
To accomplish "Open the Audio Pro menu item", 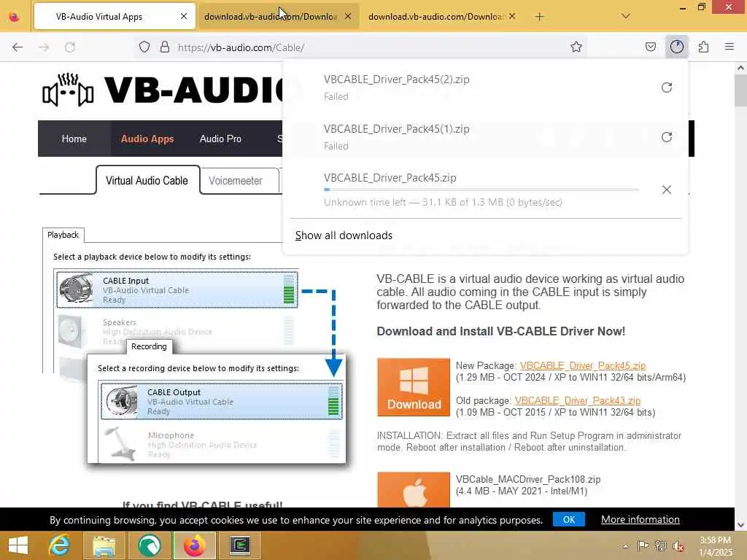I will 220,139.
